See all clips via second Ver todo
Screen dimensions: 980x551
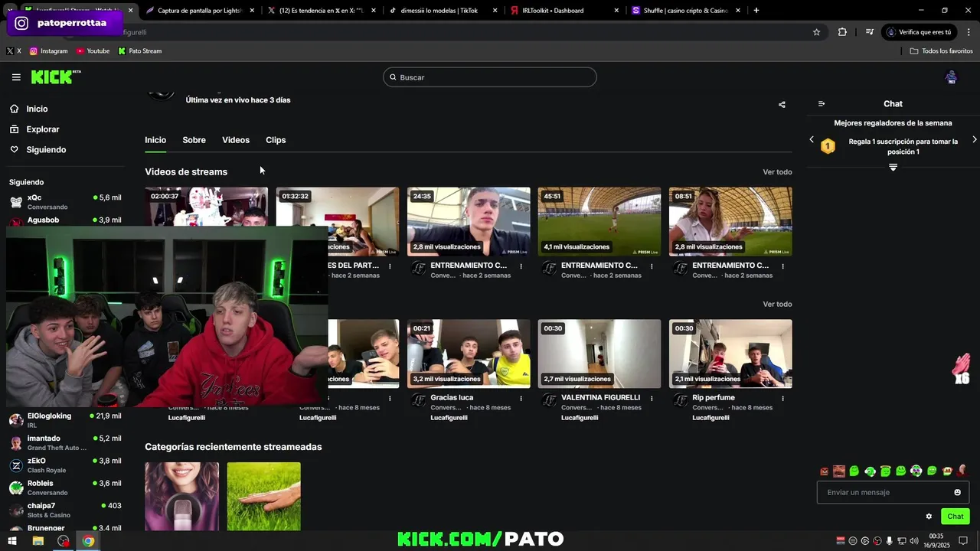click(x=777, y=305)
